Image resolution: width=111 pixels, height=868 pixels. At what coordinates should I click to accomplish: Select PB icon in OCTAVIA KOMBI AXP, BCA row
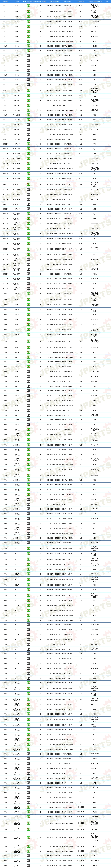click(x=29, y=214)
